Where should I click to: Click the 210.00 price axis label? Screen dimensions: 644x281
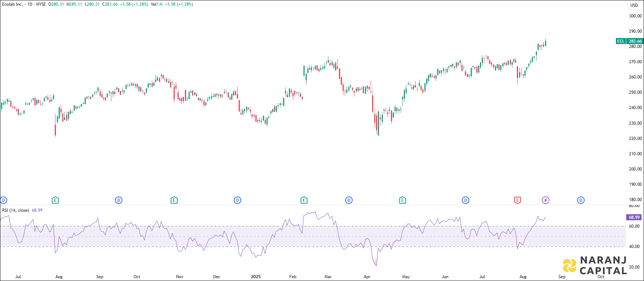635,154
